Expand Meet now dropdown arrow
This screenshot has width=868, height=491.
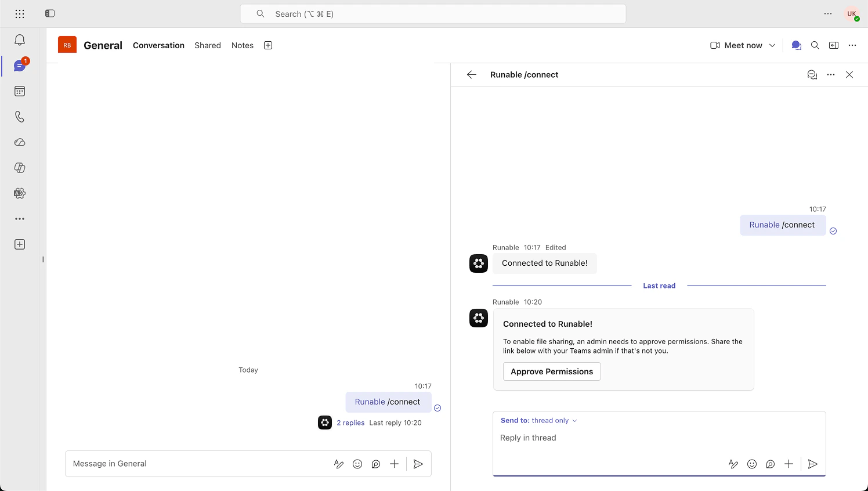(772, 45)
